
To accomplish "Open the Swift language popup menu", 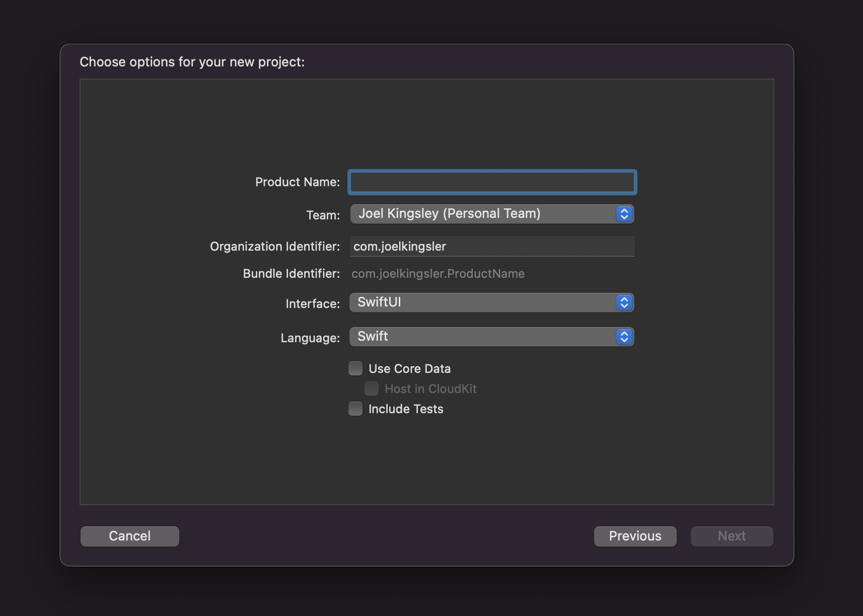I will pyautogui.click(x=483, y=337).
